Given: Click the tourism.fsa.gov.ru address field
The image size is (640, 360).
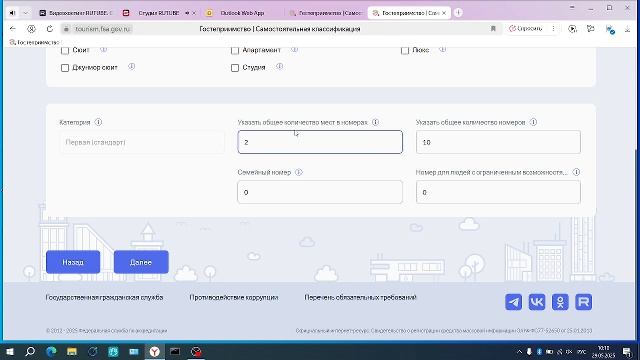Looking at the screenshot, I should [x=102, y=29].
